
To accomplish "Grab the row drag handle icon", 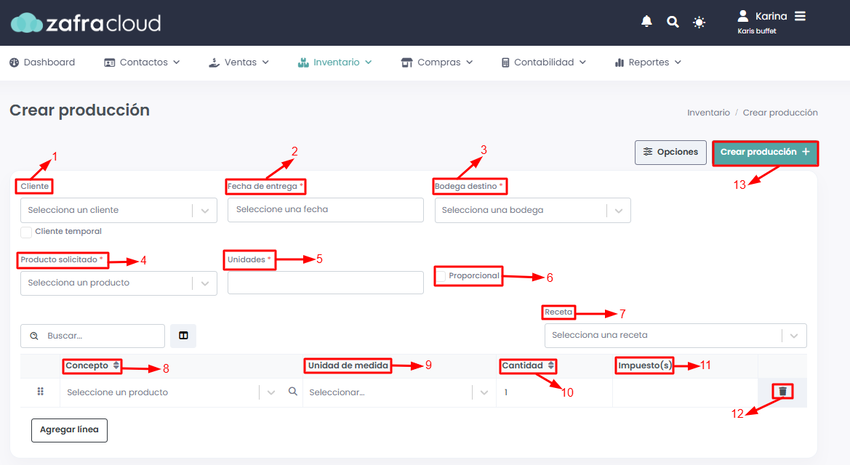I will 40,391.
